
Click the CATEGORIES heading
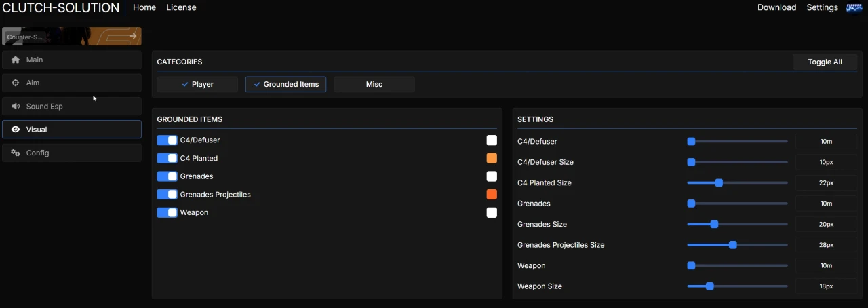180,62
